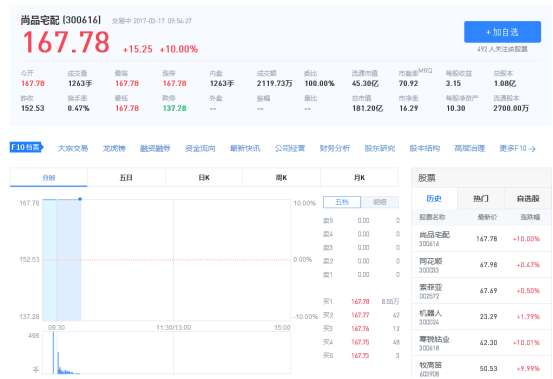Open the 龙虎榜 link

(114, 148)
